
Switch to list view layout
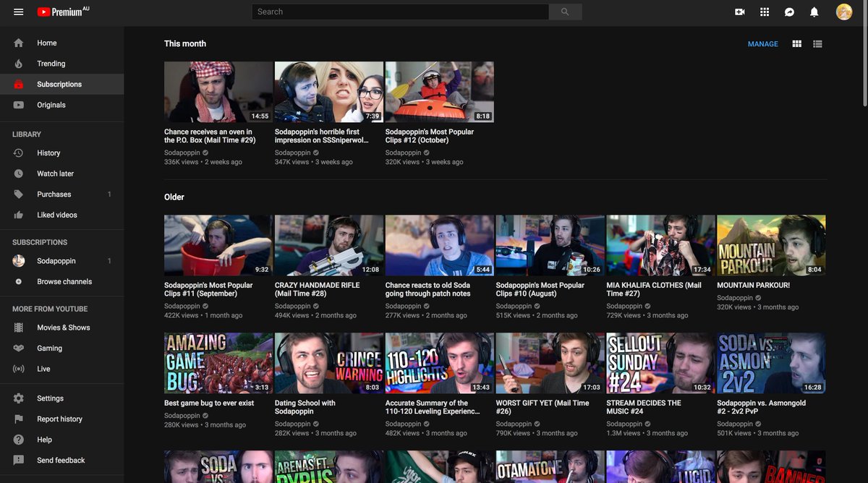pos(817,44)
